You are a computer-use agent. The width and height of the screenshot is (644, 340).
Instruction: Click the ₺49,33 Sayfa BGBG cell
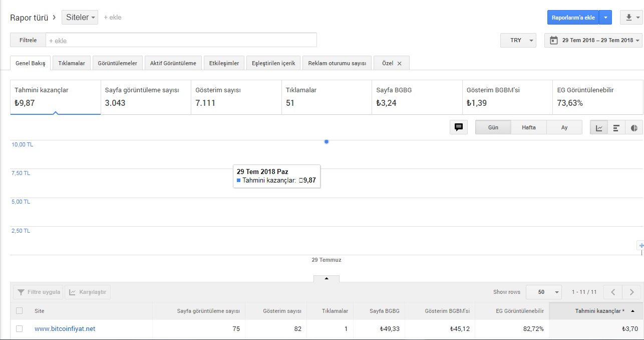pyautogui.click(x=390, y=329)
